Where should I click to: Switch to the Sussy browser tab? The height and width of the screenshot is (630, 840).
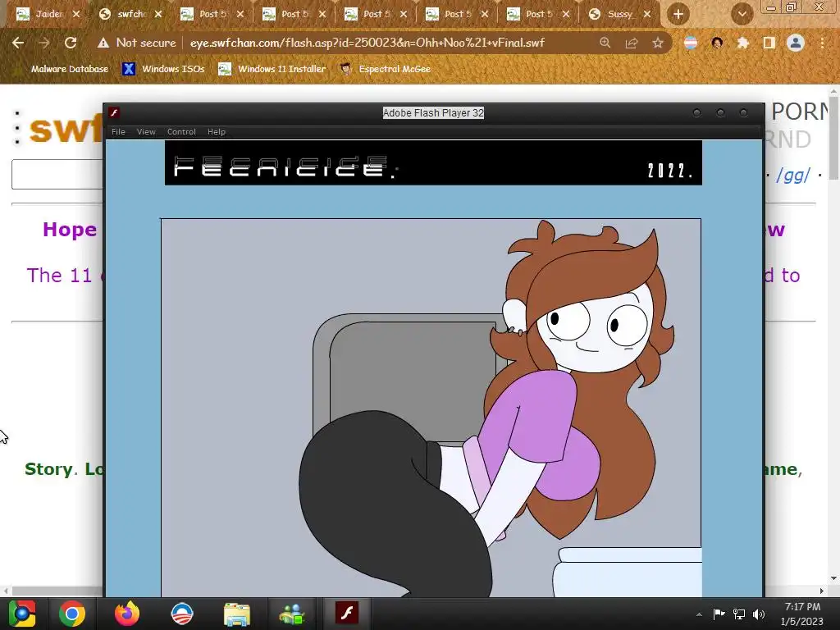620,14
